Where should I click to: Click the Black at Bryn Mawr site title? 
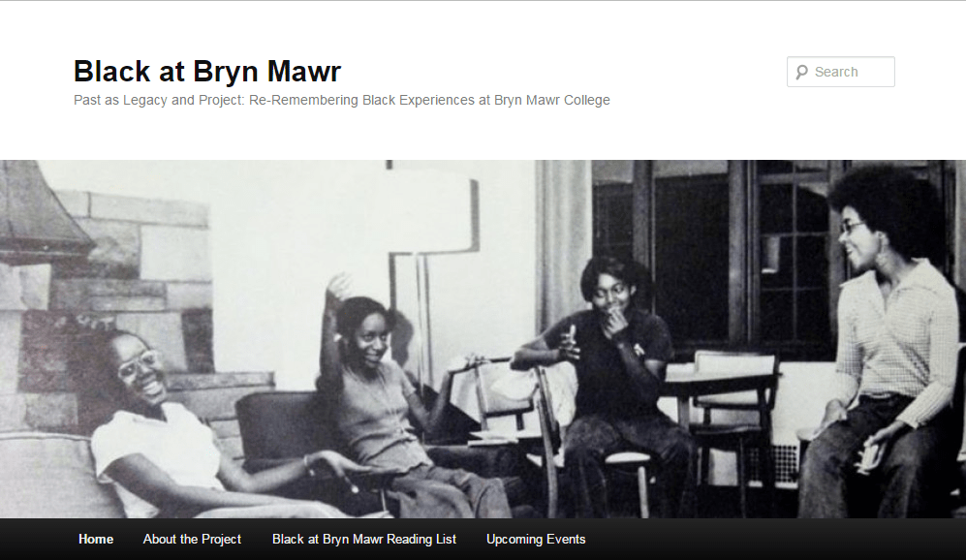click(207, 71)
